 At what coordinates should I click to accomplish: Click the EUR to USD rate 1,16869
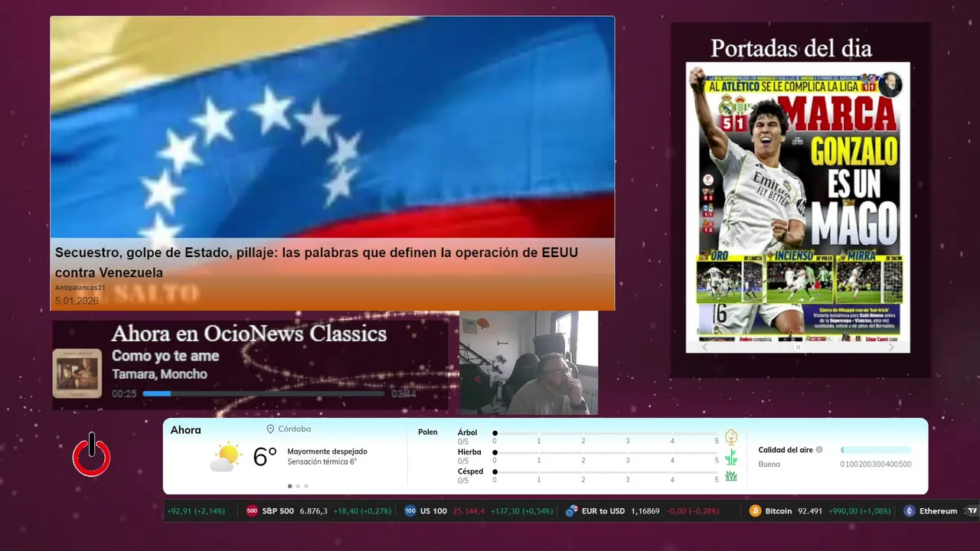(x=645, y=510)
